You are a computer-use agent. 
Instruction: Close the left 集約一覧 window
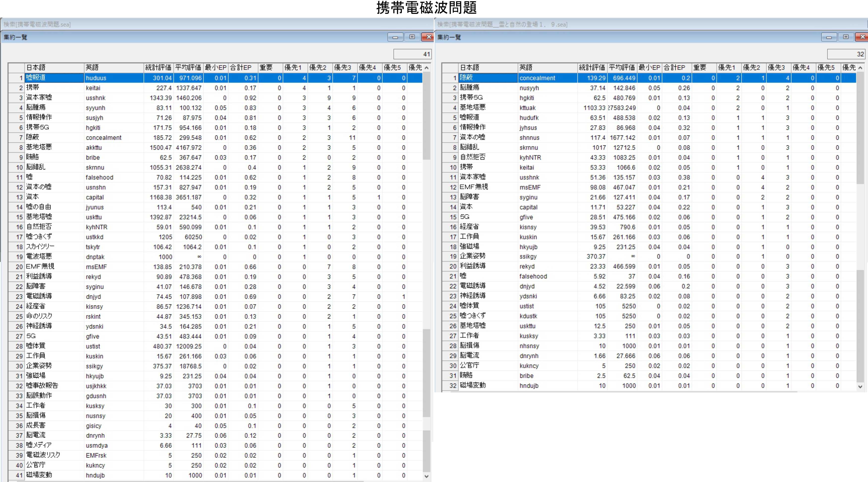428,37
